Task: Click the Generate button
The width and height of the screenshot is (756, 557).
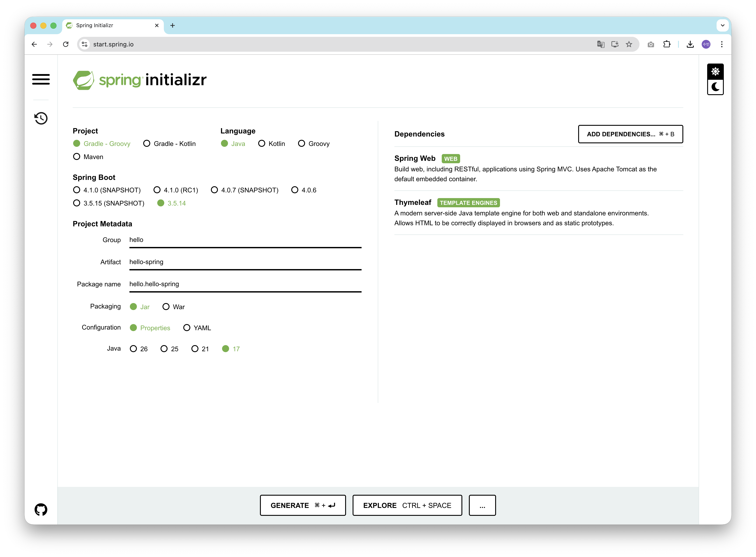Action: click(x=303, y=506)
